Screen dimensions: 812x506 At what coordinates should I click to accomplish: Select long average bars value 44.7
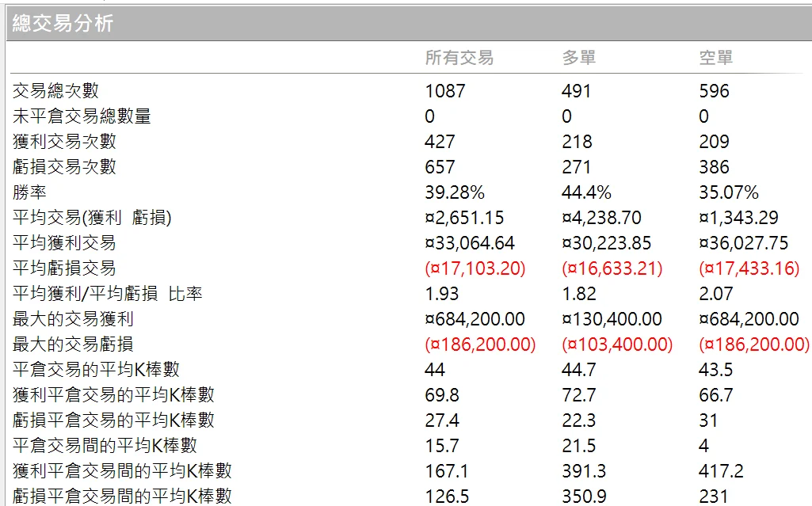(x=579, y=370)
